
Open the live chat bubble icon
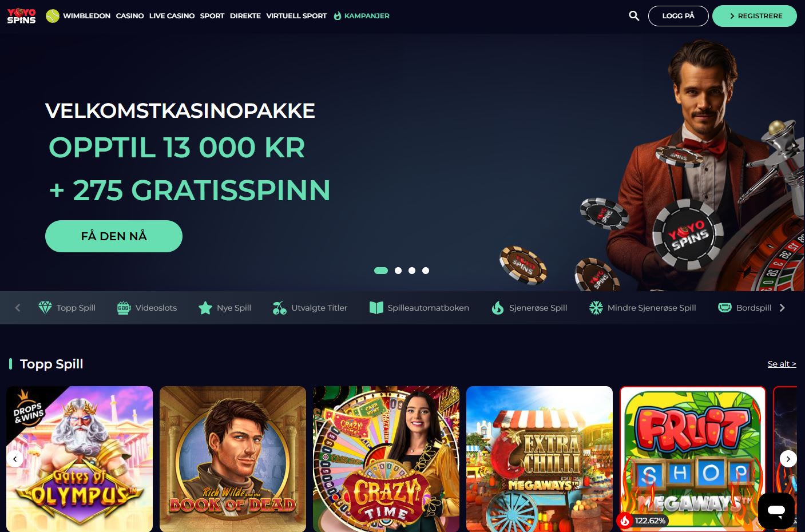(x=776, y=510)
